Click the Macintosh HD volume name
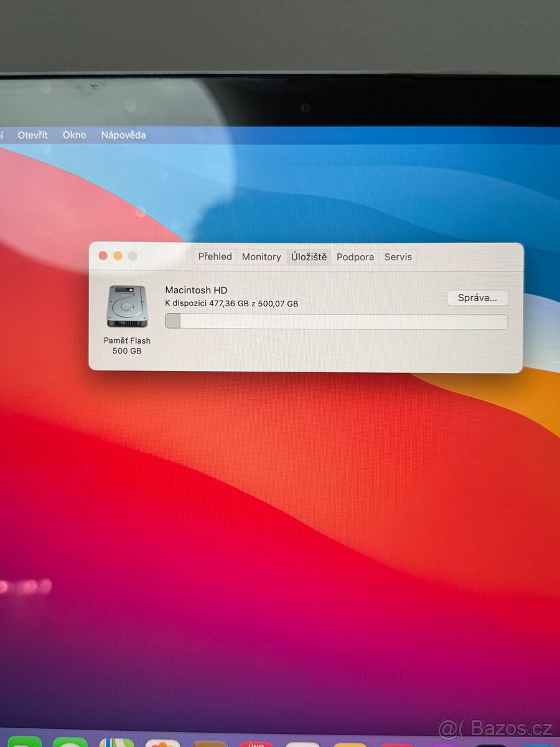 196,290
